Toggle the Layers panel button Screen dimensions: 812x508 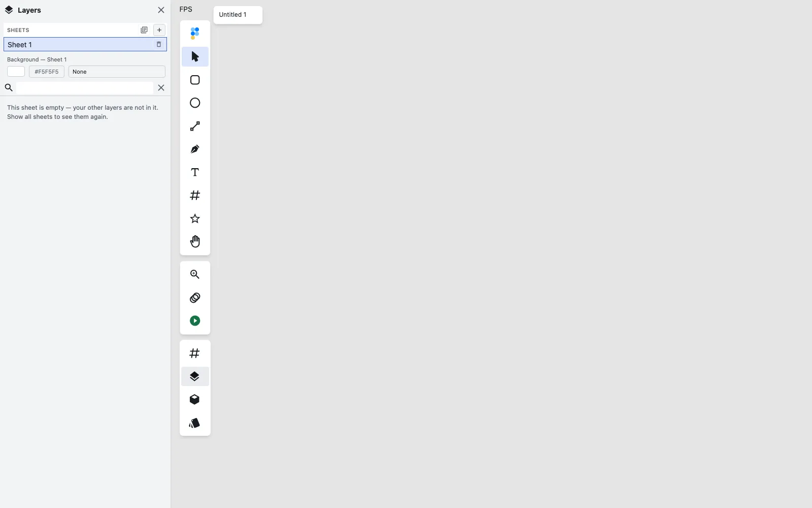(x=195, y=376)
